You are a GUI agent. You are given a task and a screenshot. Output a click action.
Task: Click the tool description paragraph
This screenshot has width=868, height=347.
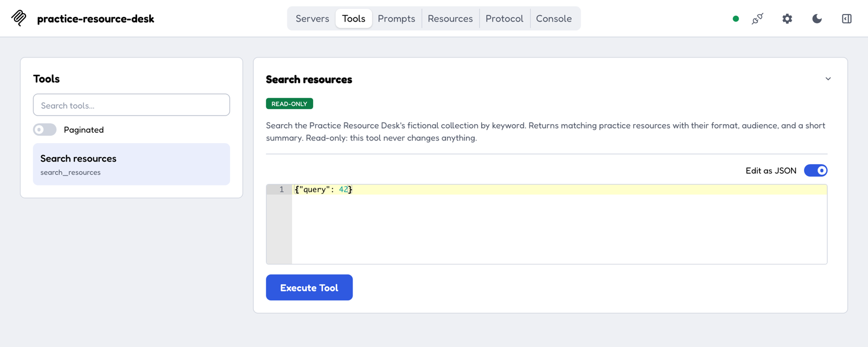coord(546,132)
